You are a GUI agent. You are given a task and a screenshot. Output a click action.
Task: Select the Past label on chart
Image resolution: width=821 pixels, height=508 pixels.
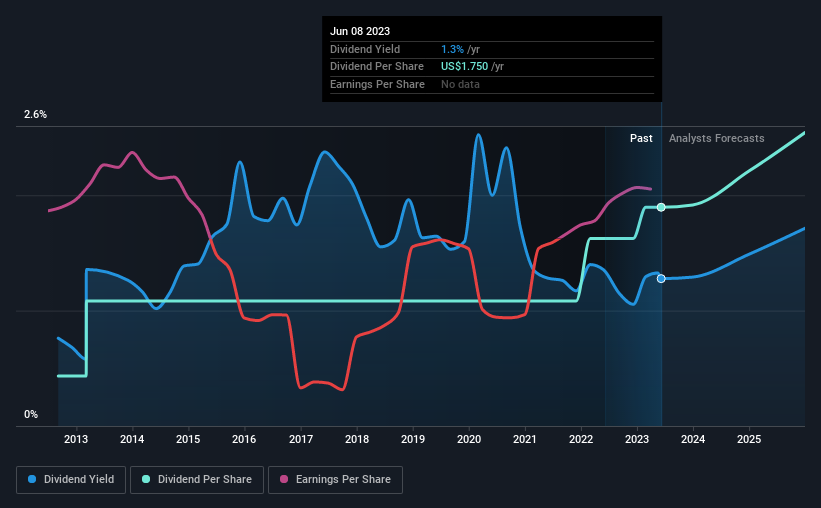point(641,138)
